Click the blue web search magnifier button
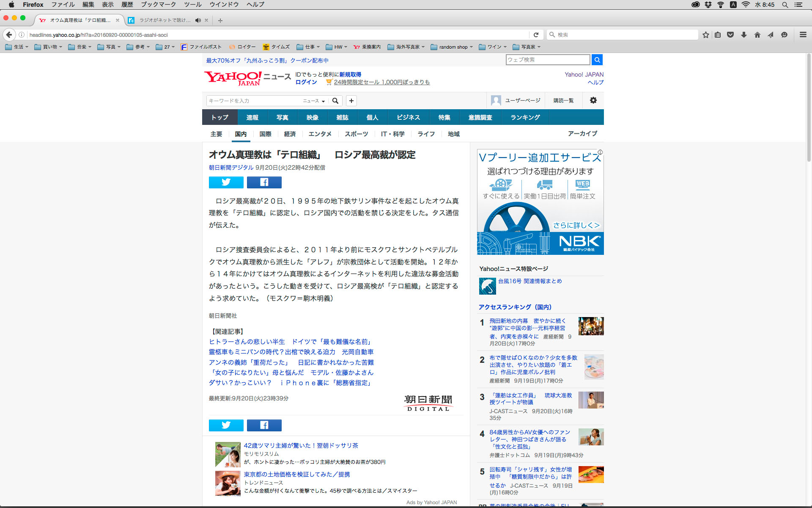This screenshot has width=812, height=508. [597, 60]
